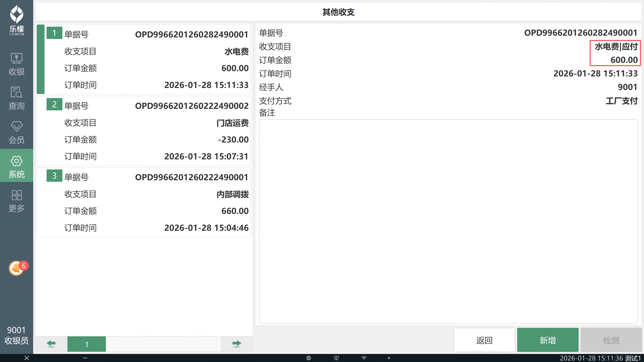Viewport: 644px width, 362px height.
Task: Click the Wi-Fi icon in status bar
Action: point(364,358)
